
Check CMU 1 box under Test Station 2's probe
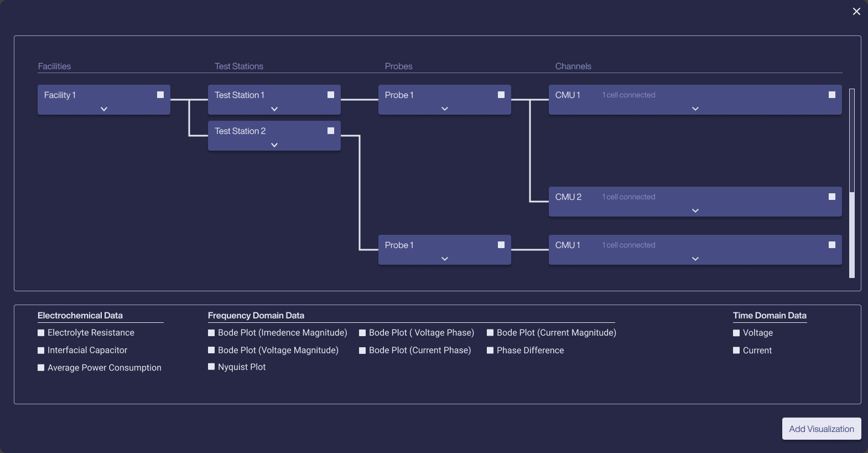tap(832, 245)
